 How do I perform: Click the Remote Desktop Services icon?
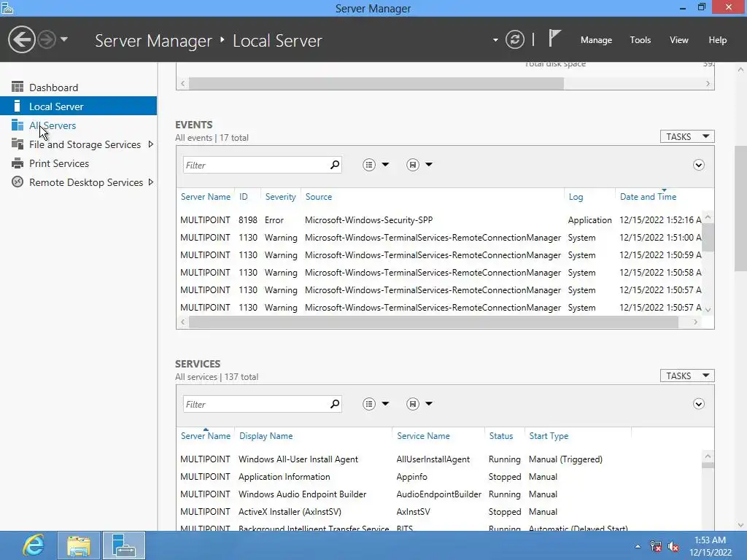[x=18, y=182]
